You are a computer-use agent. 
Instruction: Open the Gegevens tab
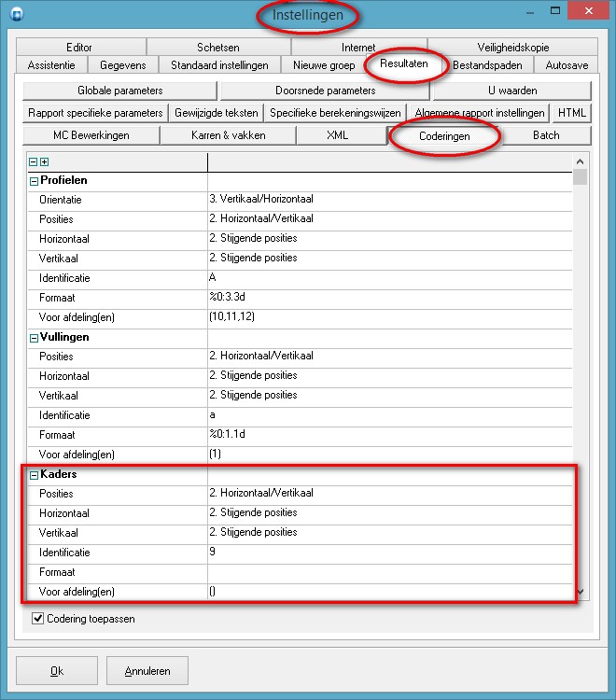pyautogui.click(x=123, y=65)
